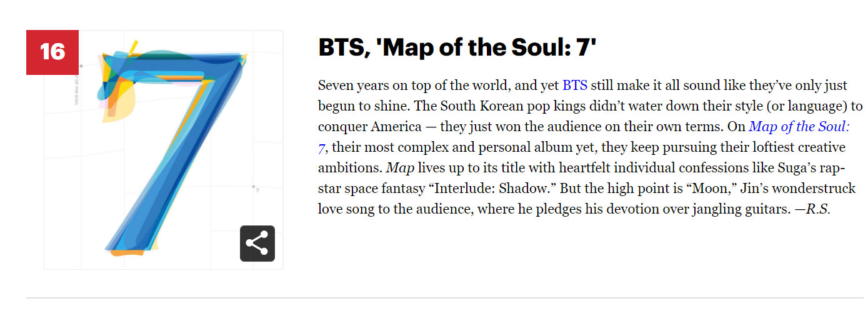Click the tiny grey 7 label on artwork
The height and width of the screenshot is (311, 868).
click(x=257, y=190)
